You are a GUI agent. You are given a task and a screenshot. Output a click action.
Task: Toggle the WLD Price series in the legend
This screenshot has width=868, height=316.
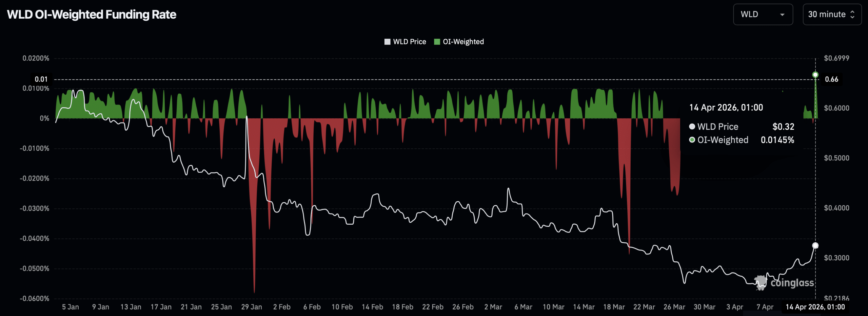tap(405, 42)
